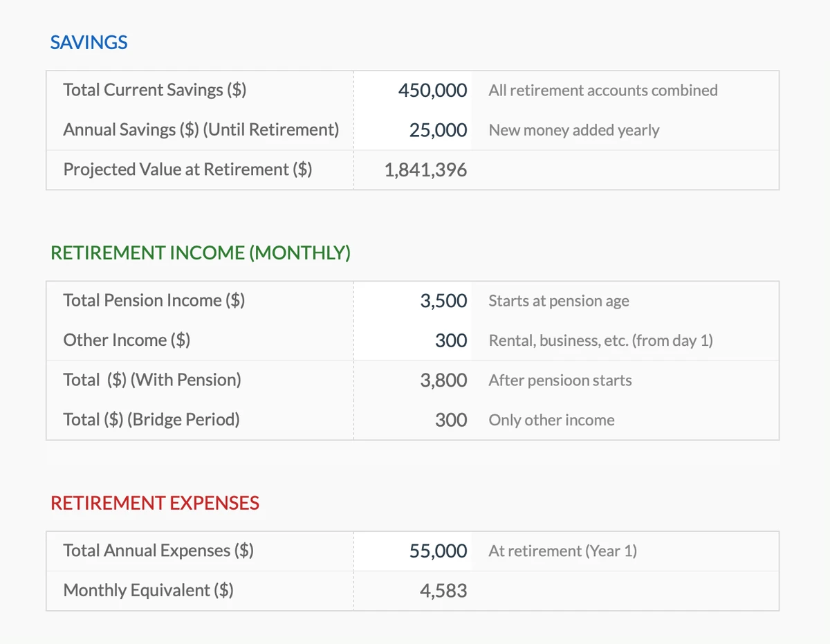Image resolution: width=830 pixels, height=644 pixels.
Task: Select the RETIREMENT EXPENSES heading
Action: point(154,503)
